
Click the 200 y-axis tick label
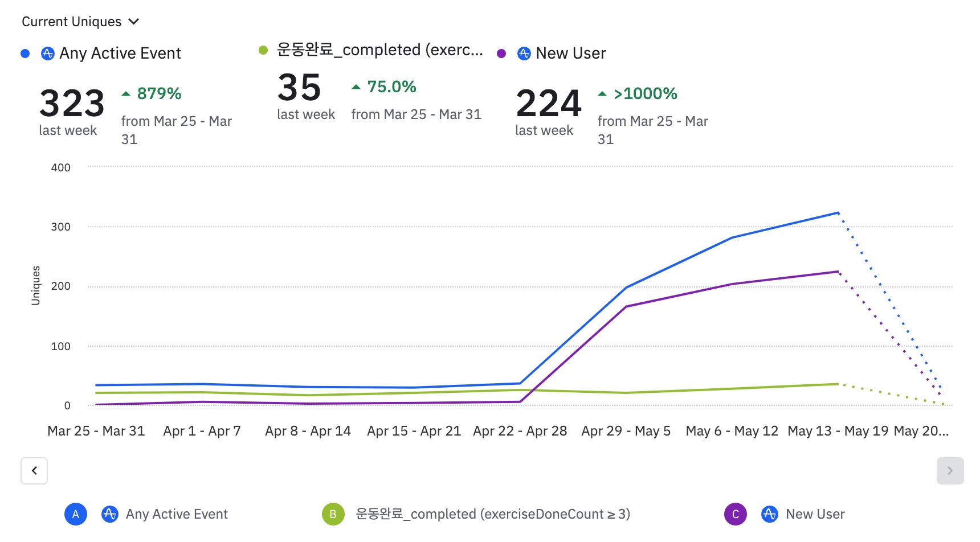point(61,286)
